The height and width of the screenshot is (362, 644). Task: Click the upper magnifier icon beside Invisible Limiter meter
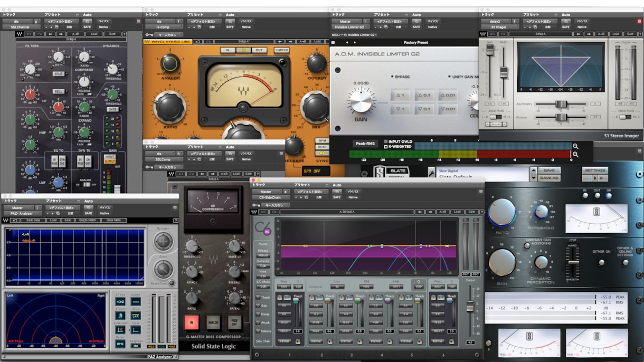point(575,146)
